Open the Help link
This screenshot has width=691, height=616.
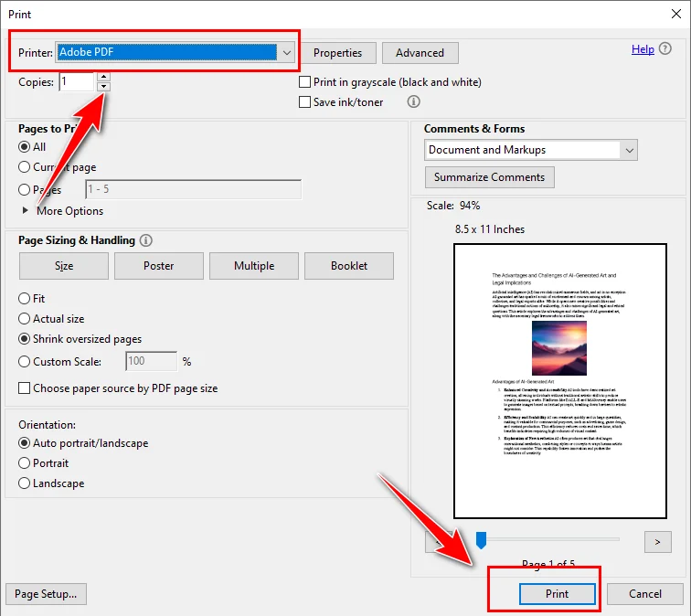[643, 49]
